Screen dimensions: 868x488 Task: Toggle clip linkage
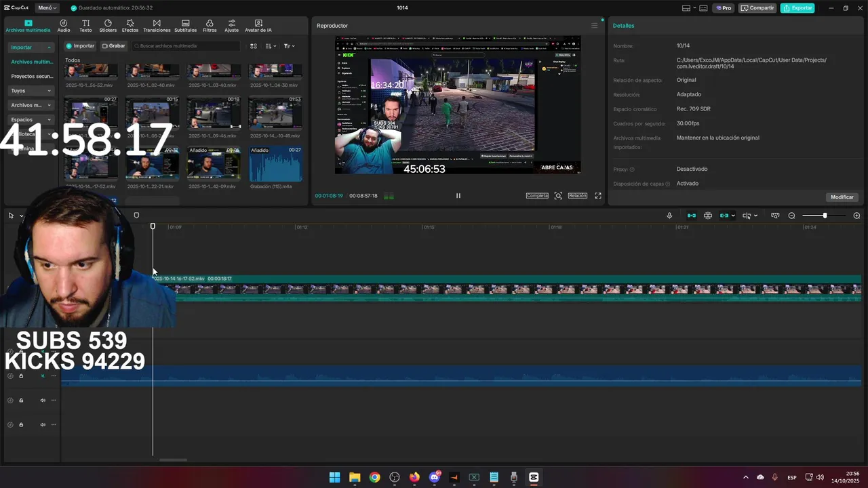724,216
